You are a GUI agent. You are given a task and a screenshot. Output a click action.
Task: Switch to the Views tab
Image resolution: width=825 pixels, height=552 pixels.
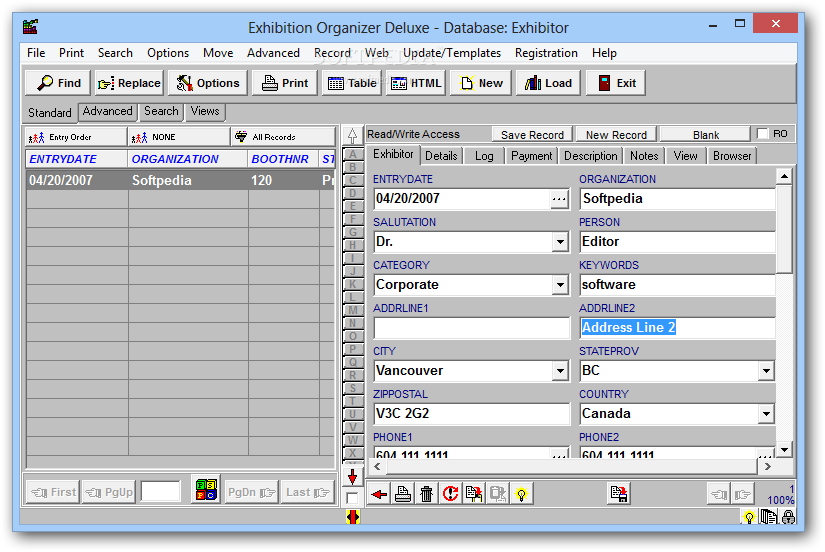point(205,111)
